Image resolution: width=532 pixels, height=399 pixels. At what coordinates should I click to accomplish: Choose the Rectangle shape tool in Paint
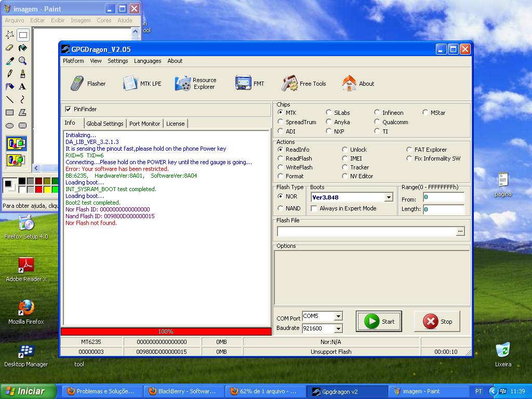10,112
